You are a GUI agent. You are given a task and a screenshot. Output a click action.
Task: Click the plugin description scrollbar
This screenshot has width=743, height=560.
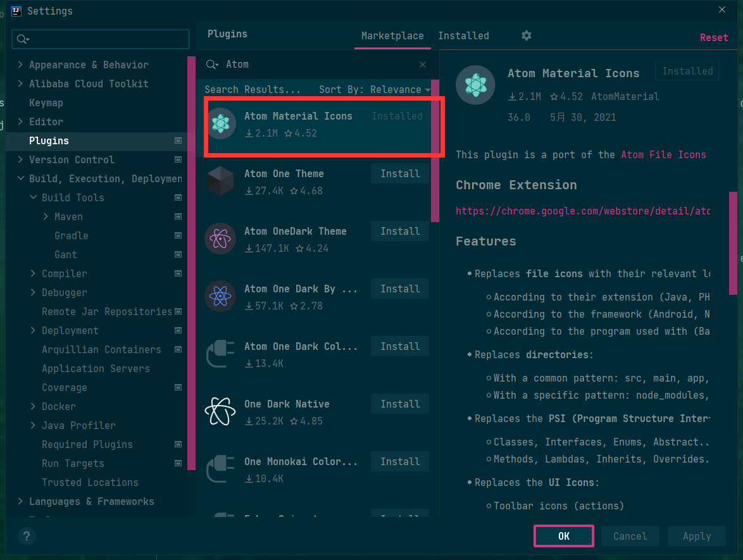coord(733,244)
